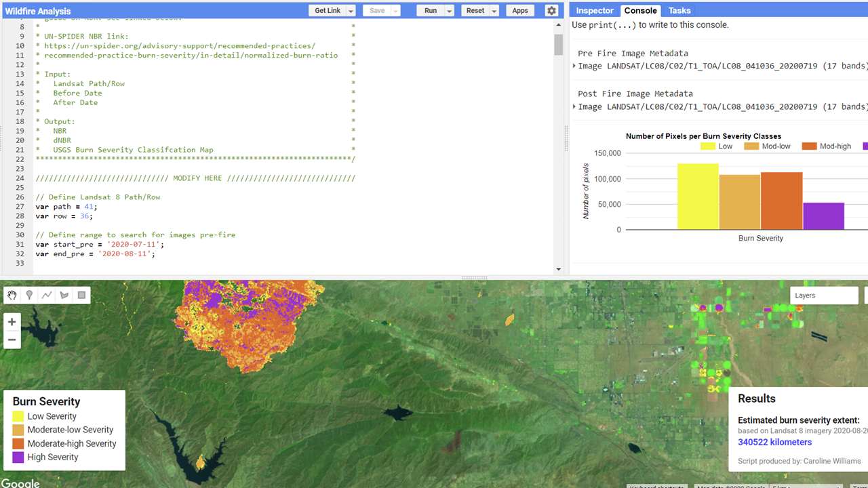This screenshot has width=868, height=488.
Task: Open the code editor settings gear
Action: coord(551,11)
